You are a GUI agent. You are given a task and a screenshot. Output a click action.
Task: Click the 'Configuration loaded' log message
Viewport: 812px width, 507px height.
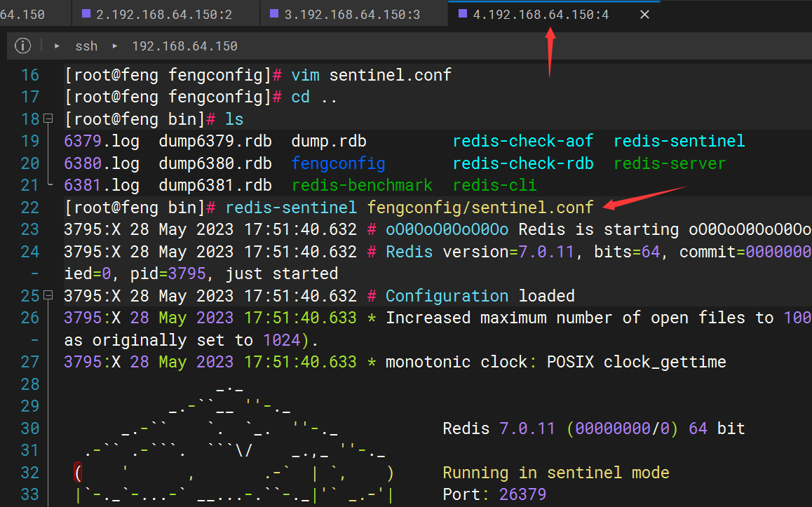coord(480,296)
